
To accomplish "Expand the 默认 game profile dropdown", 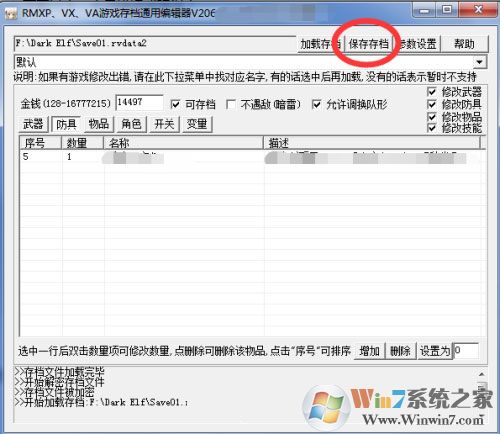I will coord(479,62).
